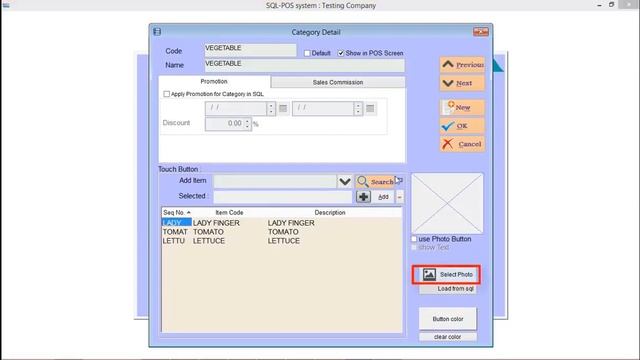
Task: Click the Description column header
Action: point(330,213)
